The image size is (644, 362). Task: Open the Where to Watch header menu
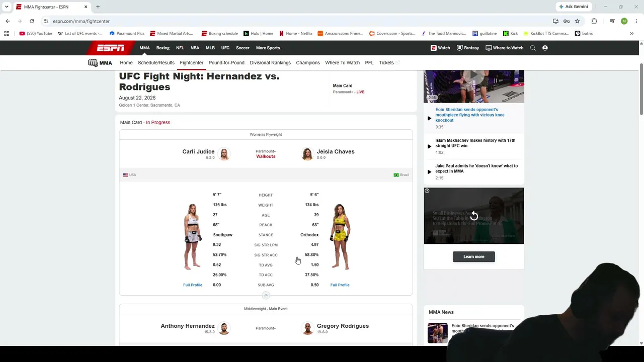[504, 48]
